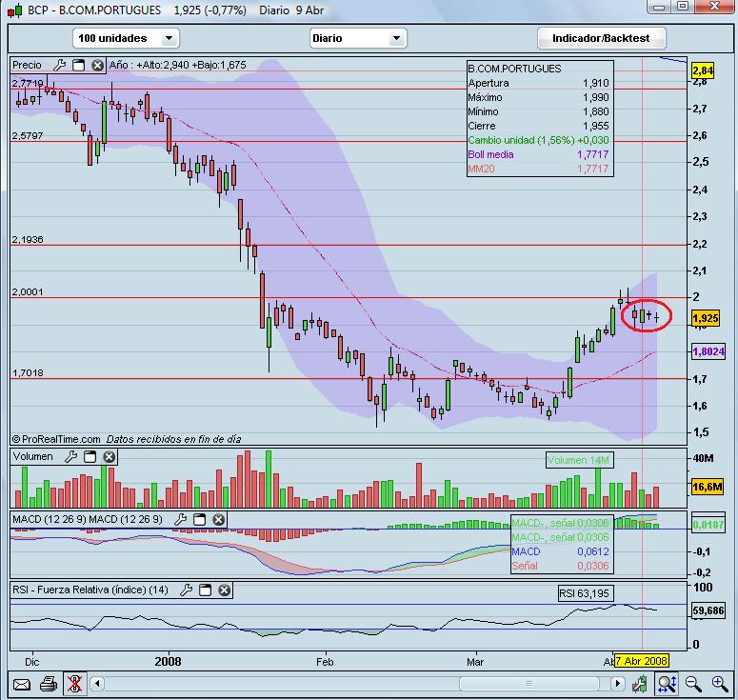738x700 pixels.
Task: Maximize the BCP chart window
Action: (683, 7)
